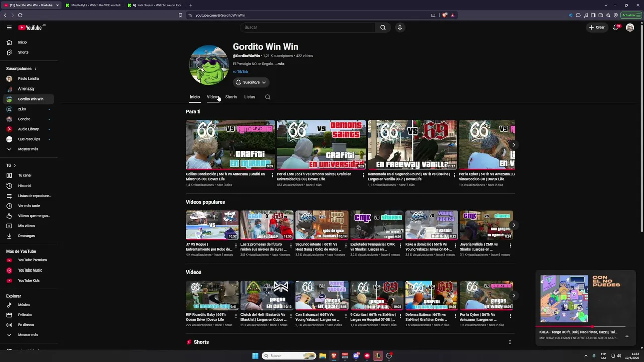Start voice search with the microphone
This screenshot has width=644, height=362.
click(400, 27)
